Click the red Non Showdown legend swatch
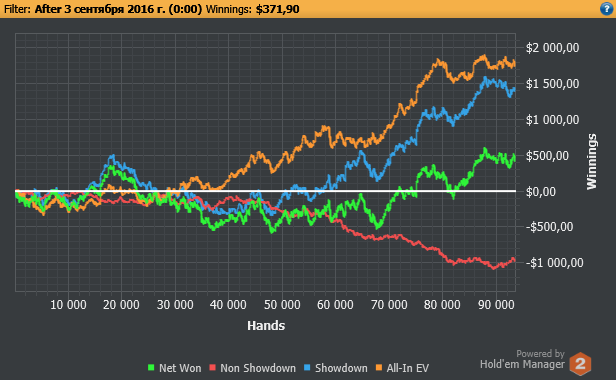 tap(213, 368)
